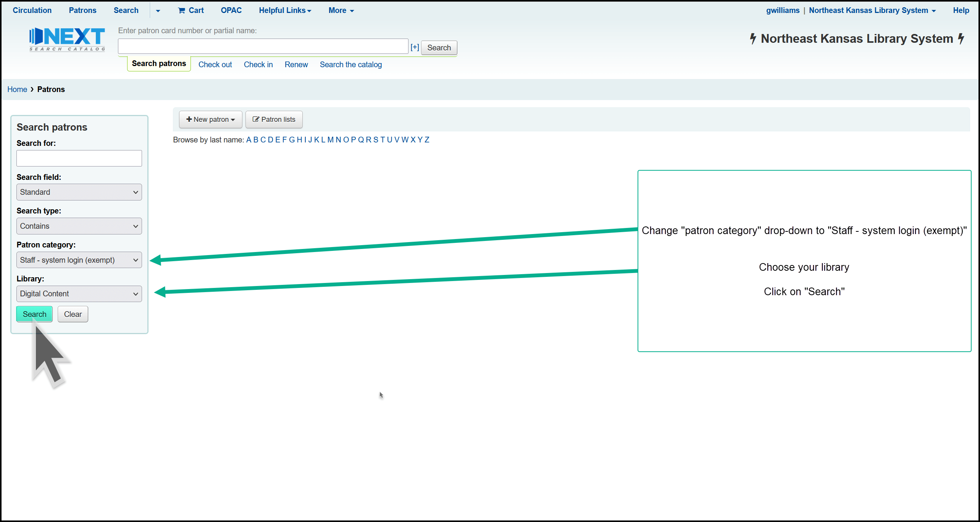Viewport: 980px width, 522px height.
Task: Expand the Search field Standard dropdown
Action: (79, 192)
